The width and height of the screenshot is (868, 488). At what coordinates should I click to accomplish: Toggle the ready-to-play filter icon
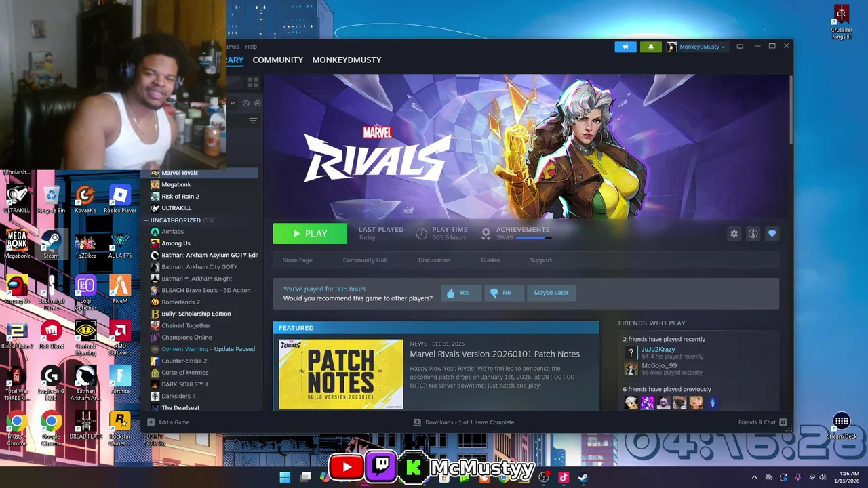(x=257, y=103)
